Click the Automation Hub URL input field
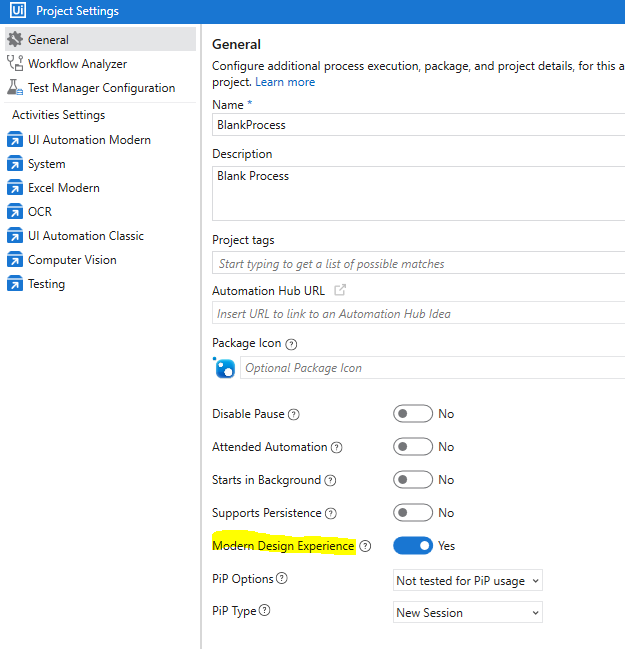 [418, 312]
